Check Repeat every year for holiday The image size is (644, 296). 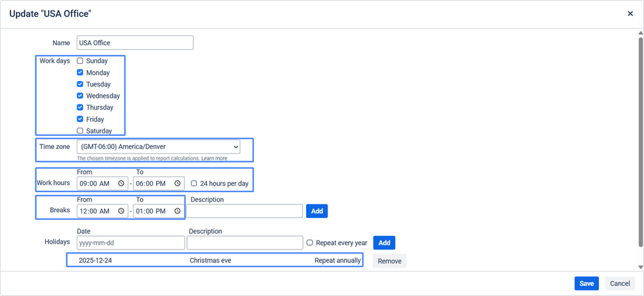[310, 243]
